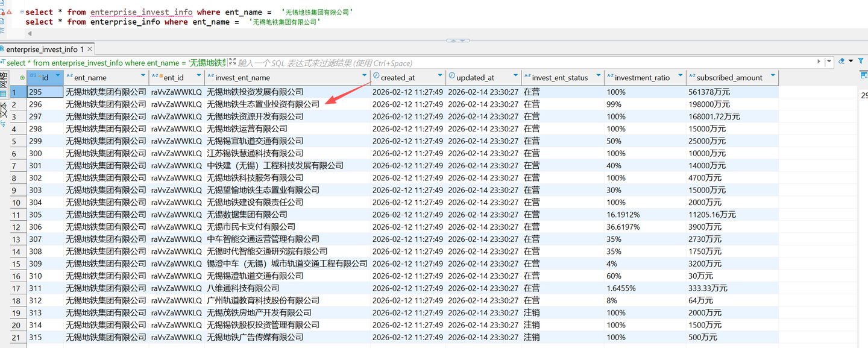Select the subscribed_amount column header
Screen dimensions: 868x348
(x=732, y=78)
